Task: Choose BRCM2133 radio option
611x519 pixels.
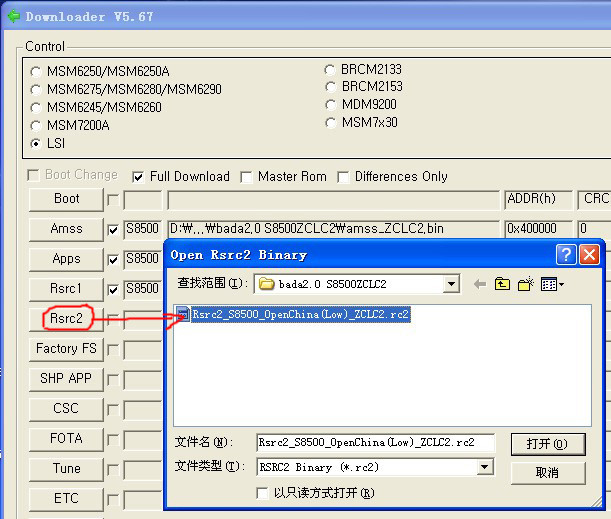Action: pos(330,70)
